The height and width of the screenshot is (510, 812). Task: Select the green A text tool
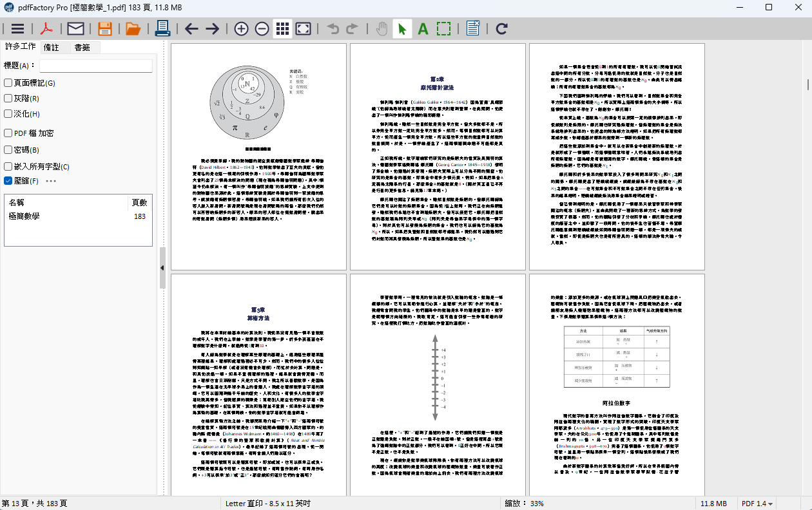423,28
